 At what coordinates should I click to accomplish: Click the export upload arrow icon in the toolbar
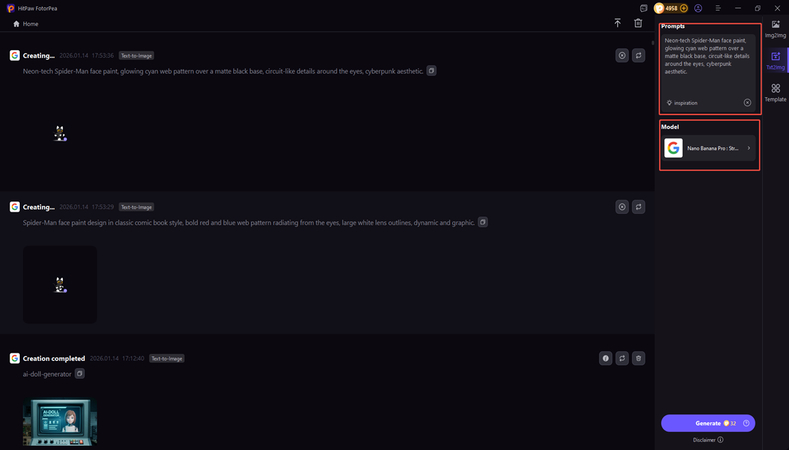tap(617, 23)
